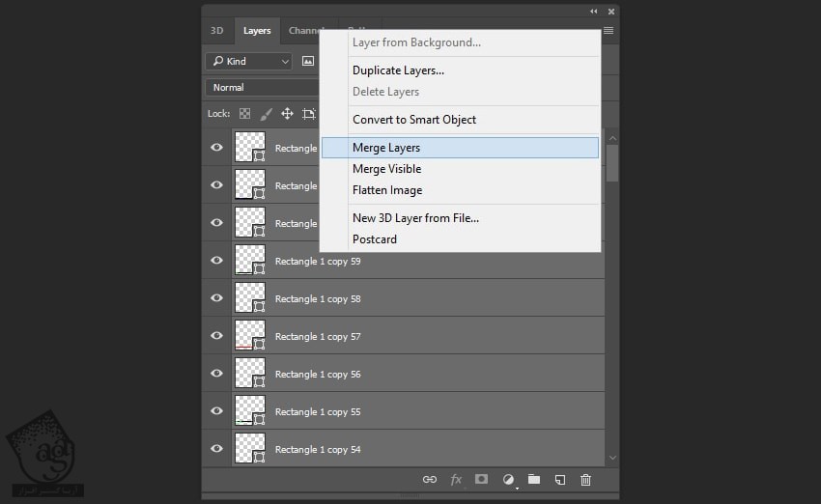This screenshot has height=504, width=821.
Task: Enable lock transparent pixels
Action: click(x=244, y=114)
